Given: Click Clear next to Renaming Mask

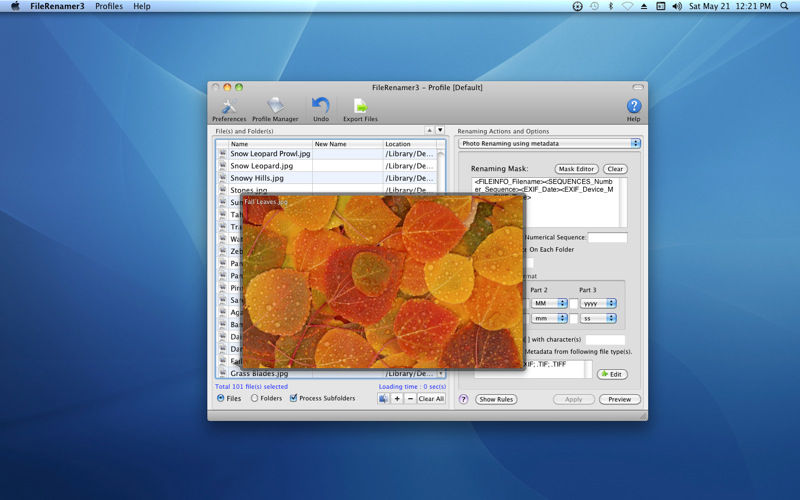Looking at the screenshot, I should (615, 169).
